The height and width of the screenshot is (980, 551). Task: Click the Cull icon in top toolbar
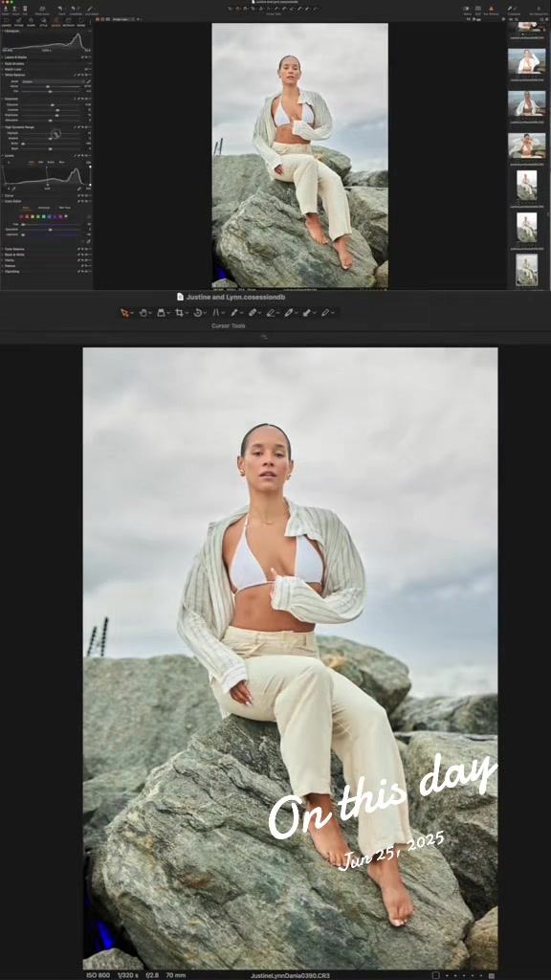pos(24,10)
